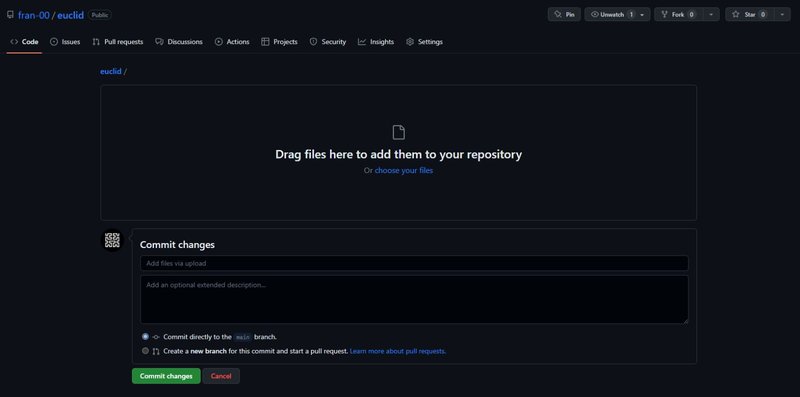Click the file icon in the drop area
800x397 pixels.
click(x=398, y=132)
